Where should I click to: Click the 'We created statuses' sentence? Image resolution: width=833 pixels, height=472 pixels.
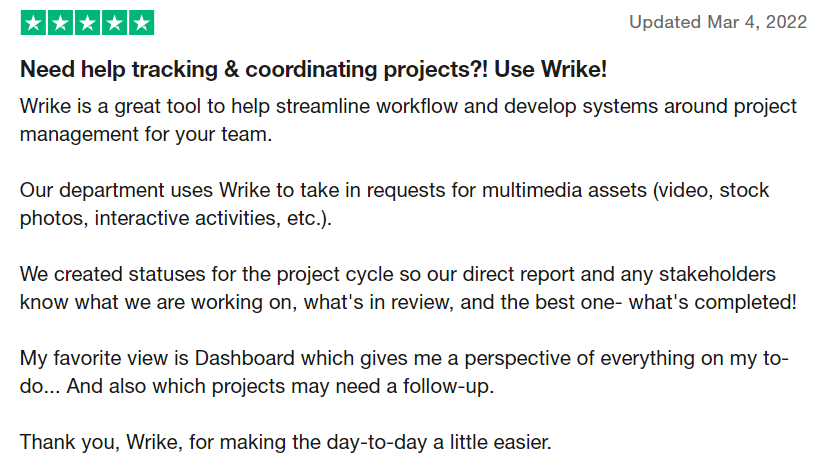point(408,288)
